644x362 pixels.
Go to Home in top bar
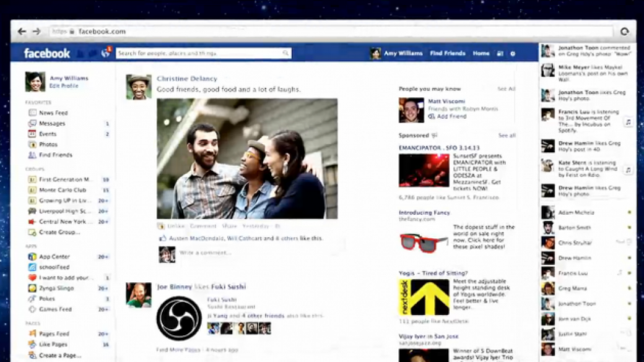[481, 53]
